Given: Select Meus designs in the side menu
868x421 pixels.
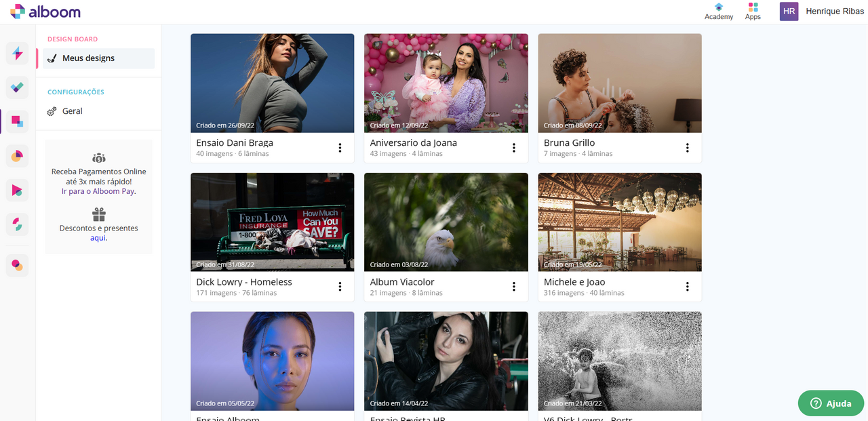Looking at the screenshot, I should [88, 58].
